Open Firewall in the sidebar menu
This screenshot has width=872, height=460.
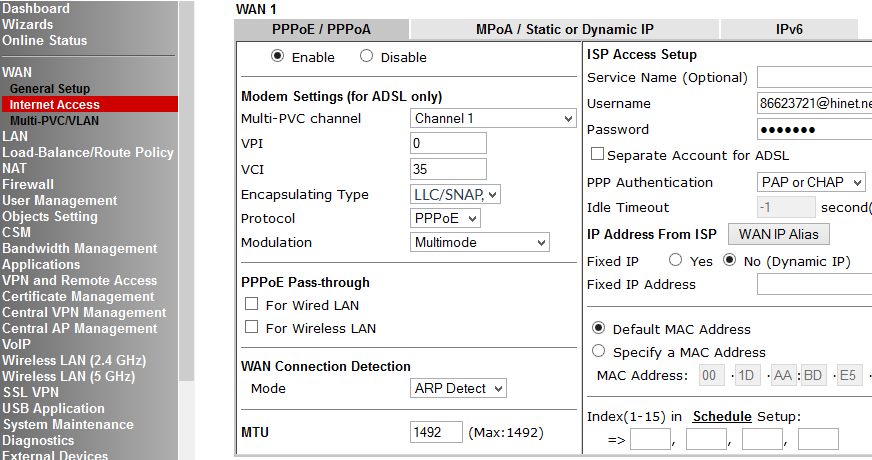[28, 184]
